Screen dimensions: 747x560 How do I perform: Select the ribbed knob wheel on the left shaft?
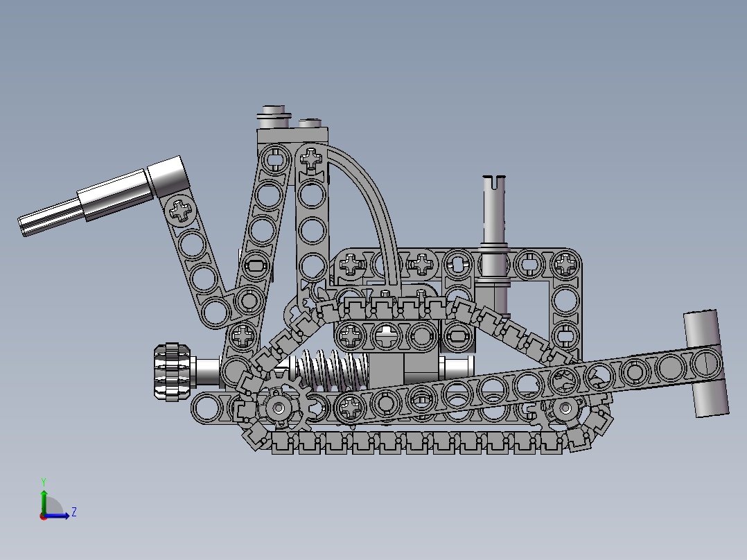click(173, 371)
